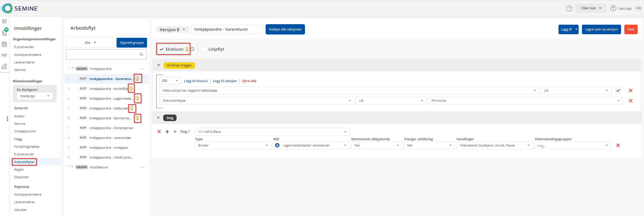Open the Versjon 8 dropdown
Screen dimensions: 644x216
click(173, 29)
